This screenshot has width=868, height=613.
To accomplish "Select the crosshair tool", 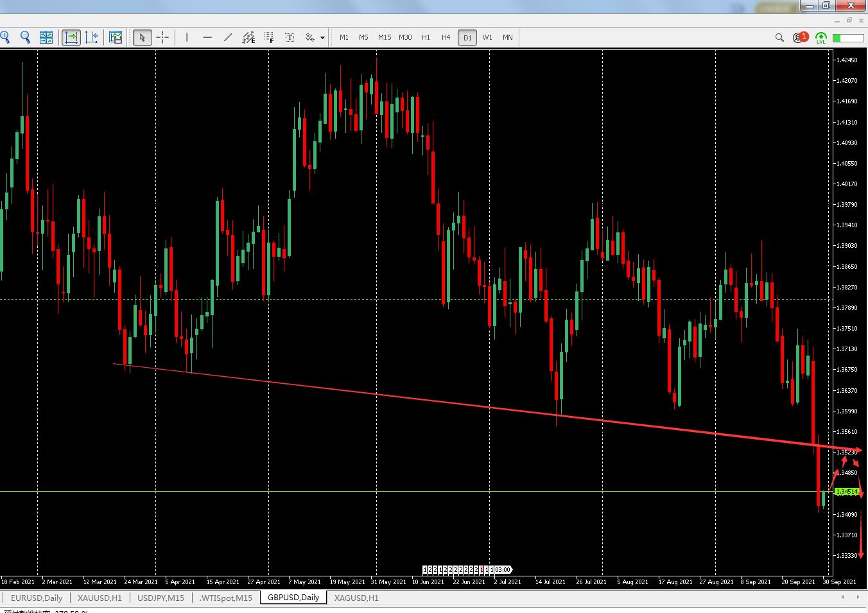I will (162, 37).
